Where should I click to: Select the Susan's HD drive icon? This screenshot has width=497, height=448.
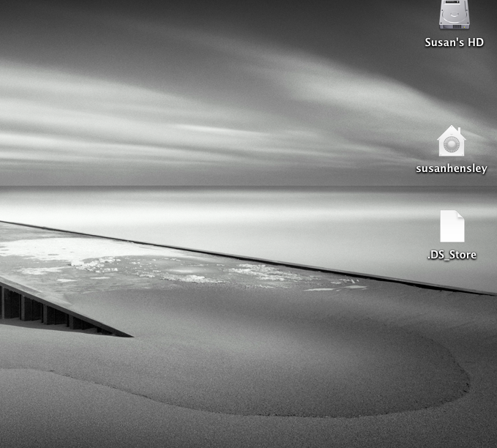(x=455, y=15)
